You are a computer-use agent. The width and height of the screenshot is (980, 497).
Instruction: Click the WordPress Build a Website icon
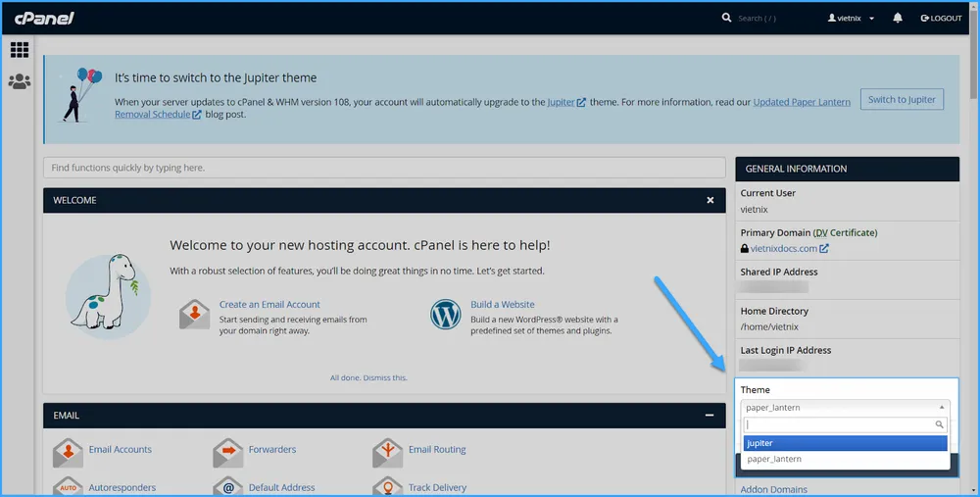click(x=446, y=315)
